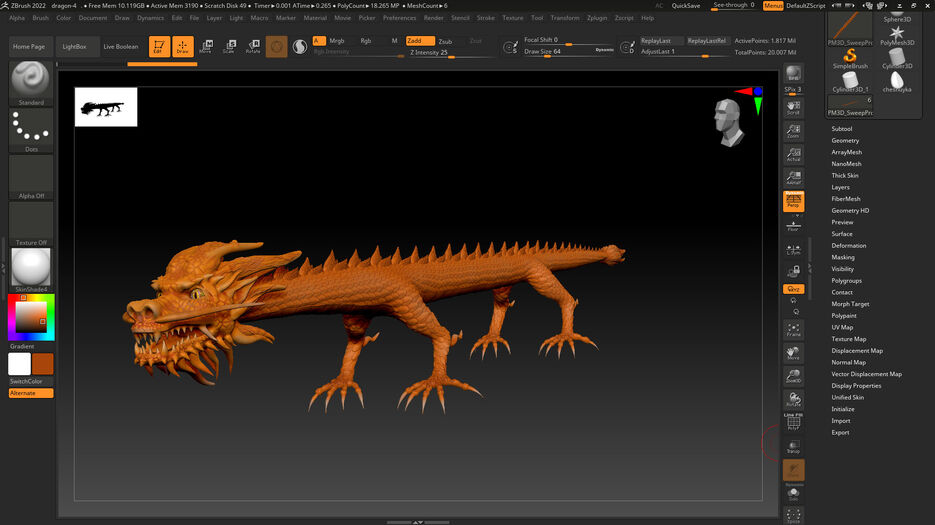Select the Move transform tool
Screen dimensions: 935x525
click(x=206, y=46)
